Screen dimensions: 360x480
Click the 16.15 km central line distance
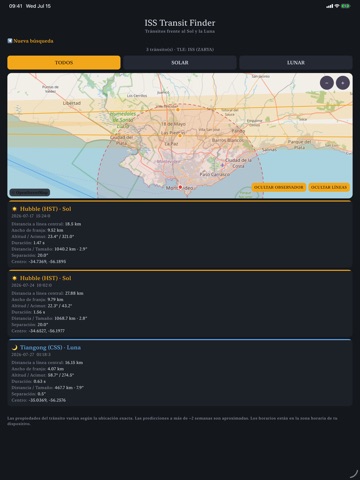(74, 362)
